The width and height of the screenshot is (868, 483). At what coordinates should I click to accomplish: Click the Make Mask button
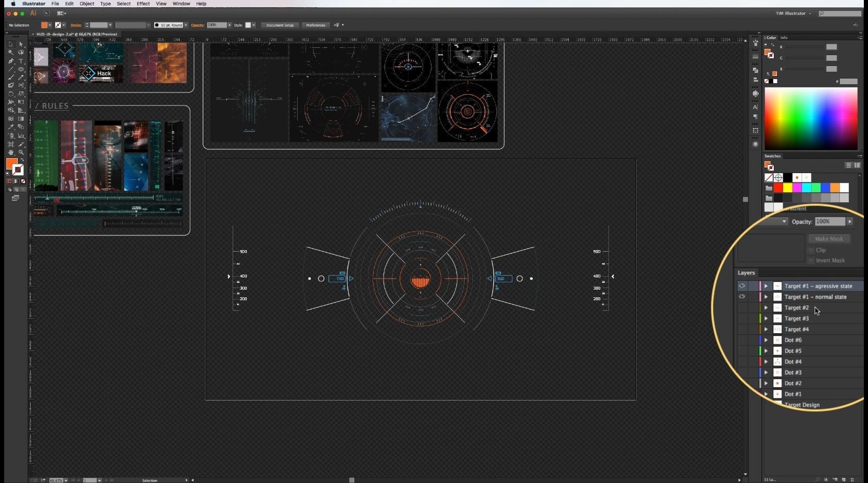[x=829, y=239]
